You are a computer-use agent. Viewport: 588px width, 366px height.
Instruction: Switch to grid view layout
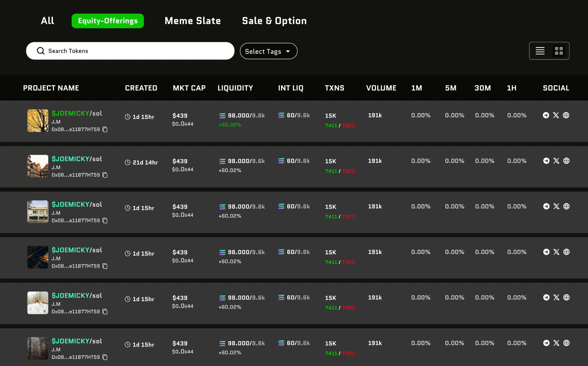click(x=559, y=51)
